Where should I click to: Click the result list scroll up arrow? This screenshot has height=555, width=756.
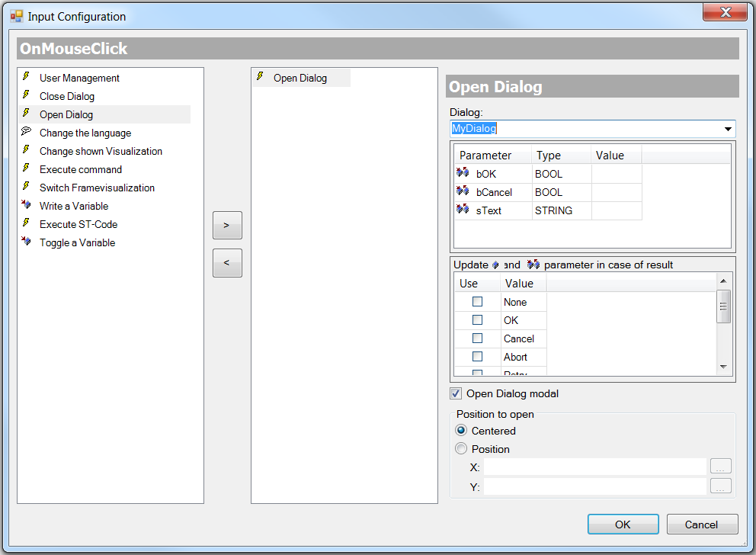(723, 281)
